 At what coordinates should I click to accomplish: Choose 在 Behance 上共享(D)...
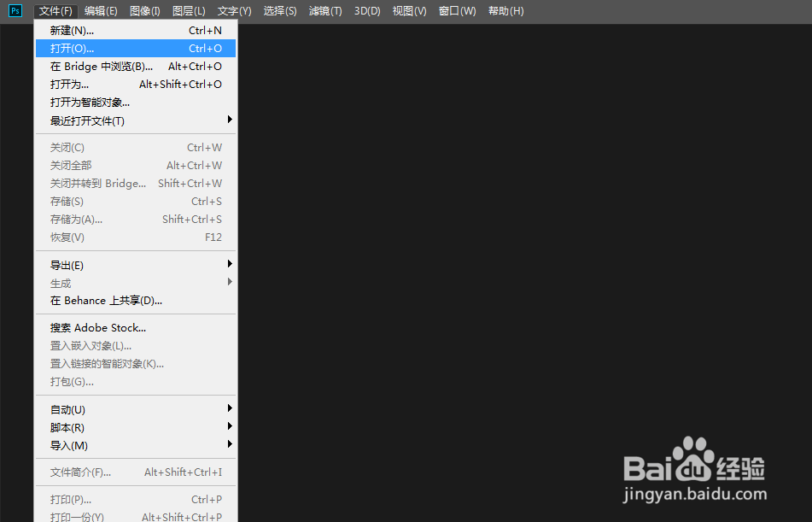coord(136,301)
